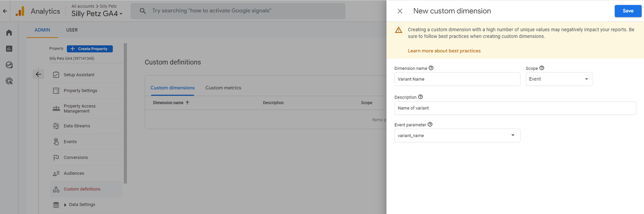Open the Event parameter dropdown variant_name
The width and height of the screenshot is (644, 214).
click(x=457, y=135)
